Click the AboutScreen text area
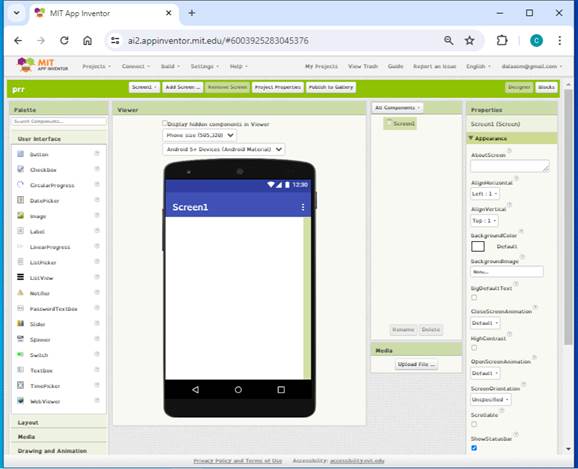Viewport: 578px width, 469px height. tap(510, 166)
